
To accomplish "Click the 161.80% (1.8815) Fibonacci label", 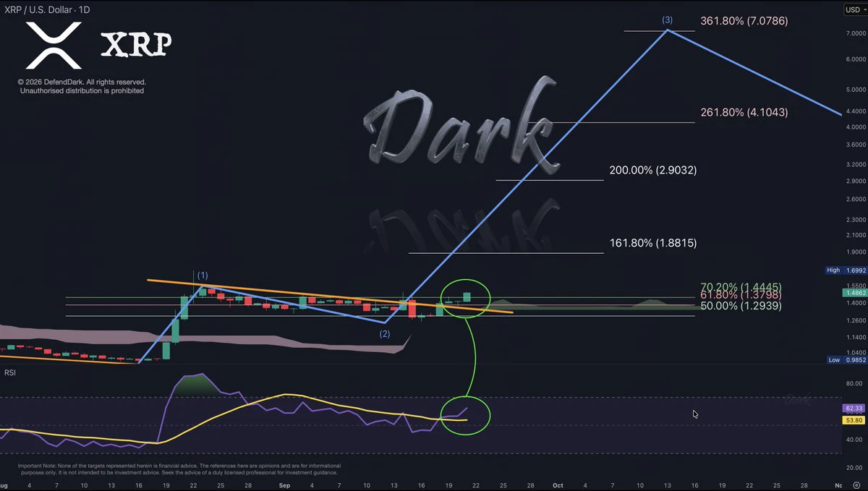I will click(x=653, y=244).
